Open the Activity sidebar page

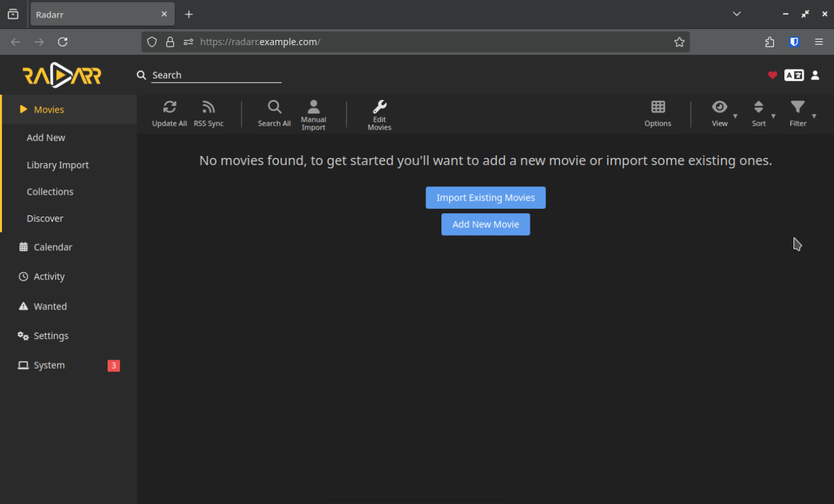(x=49, y=276)
